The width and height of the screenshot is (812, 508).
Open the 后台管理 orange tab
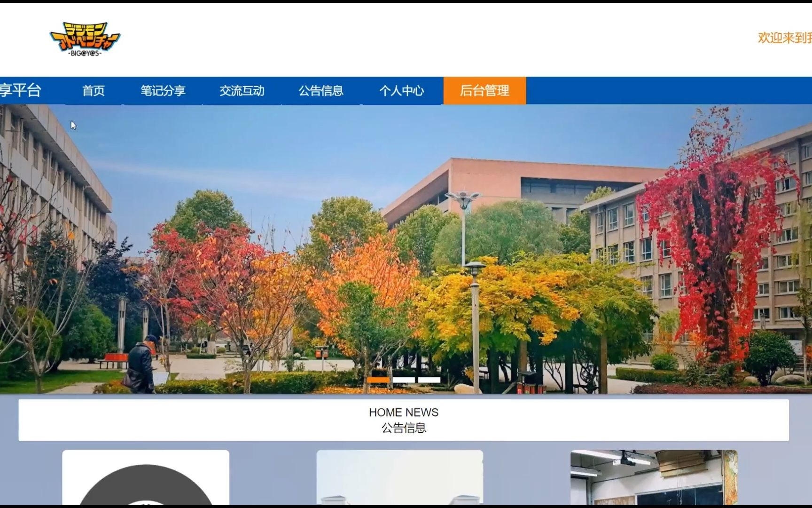(484, 90)
